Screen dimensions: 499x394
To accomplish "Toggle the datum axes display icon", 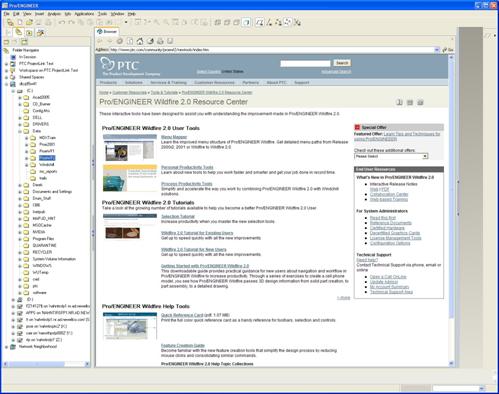I will (x=269, y=22).
